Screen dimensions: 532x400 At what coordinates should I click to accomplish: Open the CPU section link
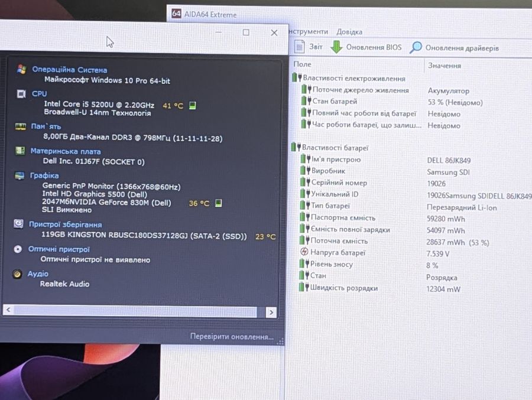[40, 93]
